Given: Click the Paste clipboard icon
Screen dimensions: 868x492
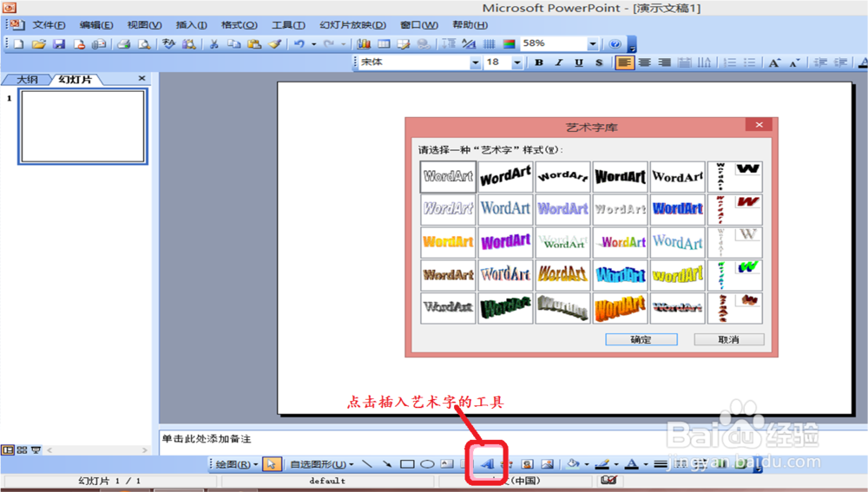Looking at the screenshot, I should [254, 43].
